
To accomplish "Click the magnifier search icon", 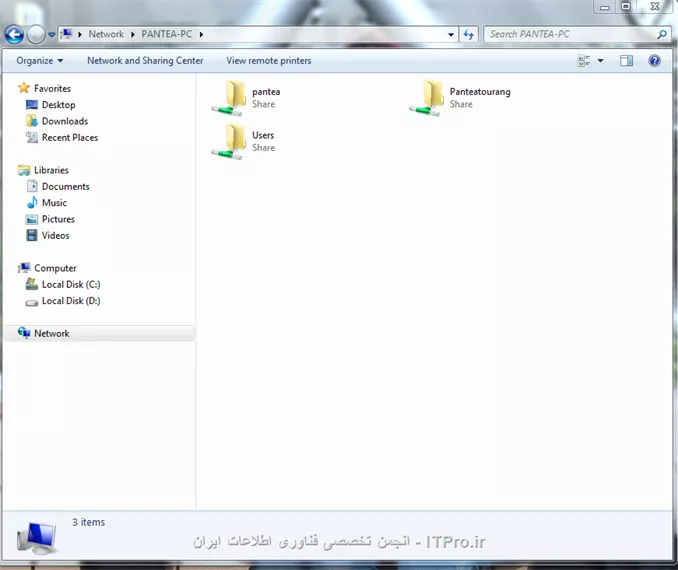I will point(662,34).
